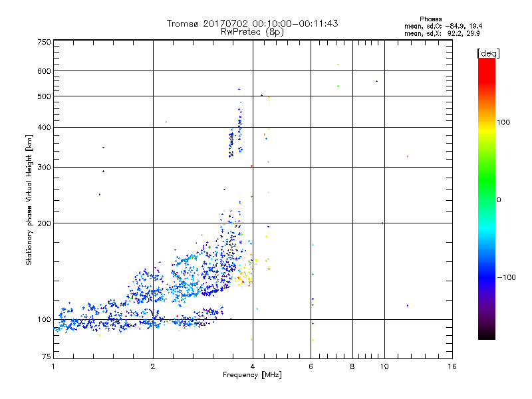The height and width of the screenshot is (399, 532).
Task: Click the lone orange point near 325 km past 10 MHz
Action: coord(408,156)
